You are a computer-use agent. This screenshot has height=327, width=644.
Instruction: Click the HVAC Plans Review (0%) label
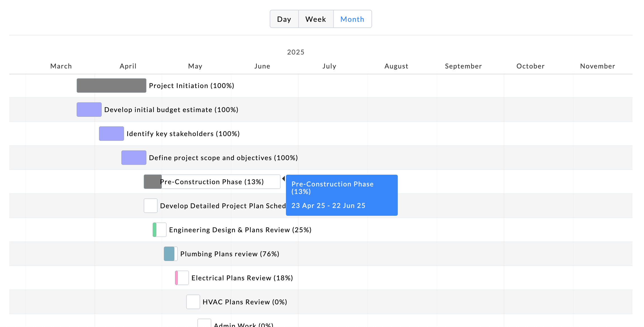click(245, 302)
